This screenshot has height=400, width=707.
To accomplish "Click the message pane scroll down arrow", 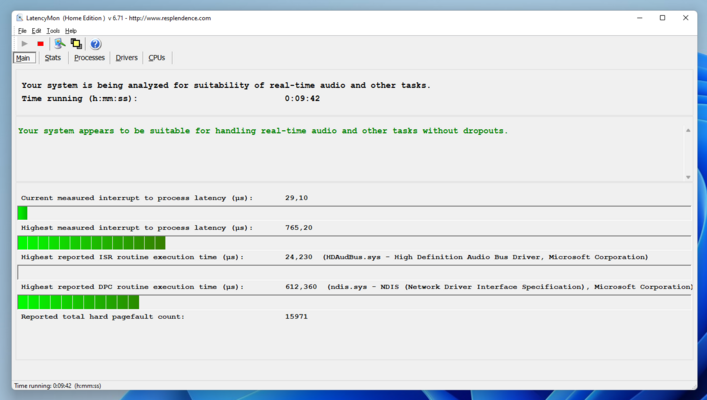I will pyautogui.click(x=688, y=177).
